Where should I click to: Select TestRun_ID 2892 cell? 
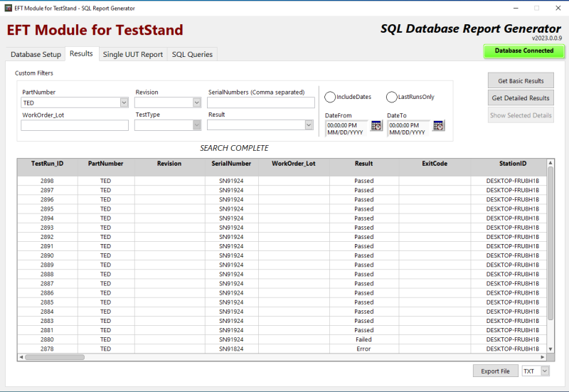(47, 237)
